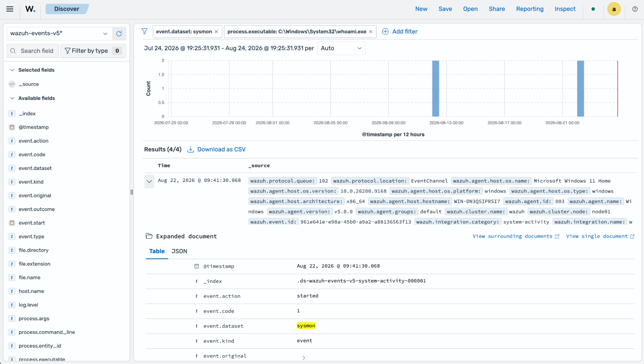This screenshot has width=644, height=364.
Task: Click the green status indicator dot
Action: (x=593, y=9)
